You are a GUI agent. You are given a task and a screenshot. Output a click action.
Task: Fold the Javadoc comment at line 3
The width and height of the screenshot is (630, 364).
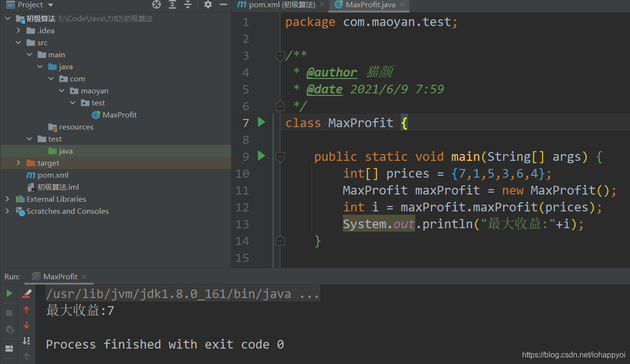280,56
